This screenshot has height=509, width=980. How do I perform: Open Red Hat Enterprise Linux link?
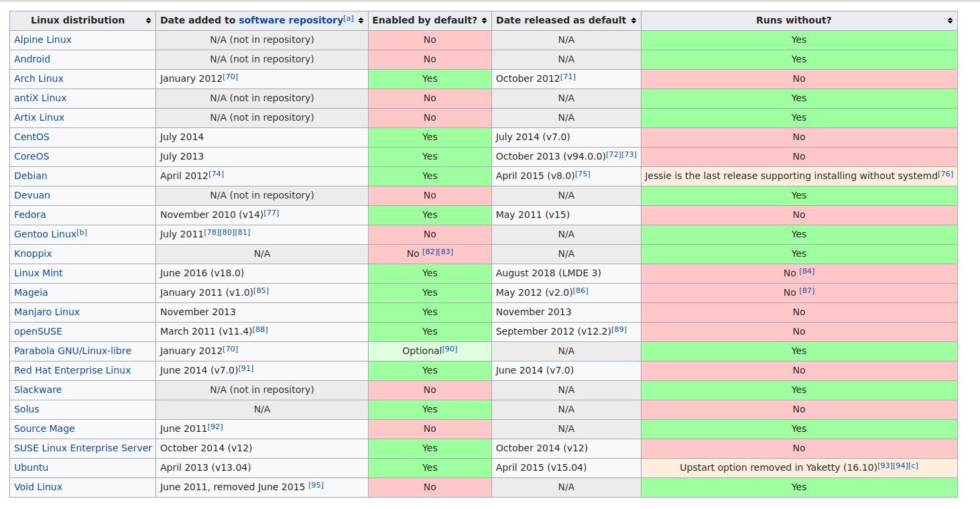pos(72,370)
